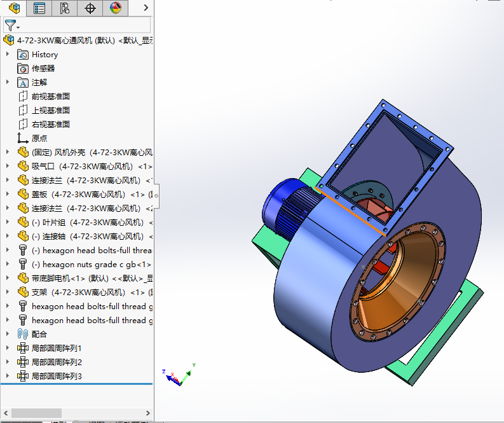The image size is (504, 423).
Task: Click the 带底脚电机 sub-assembly icon
Action: (23, 278)
